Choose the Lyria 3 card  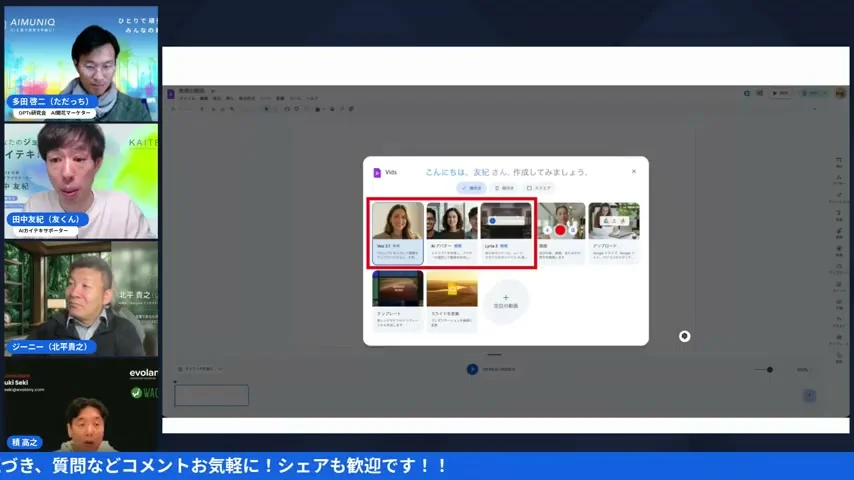tap(506, 233)
